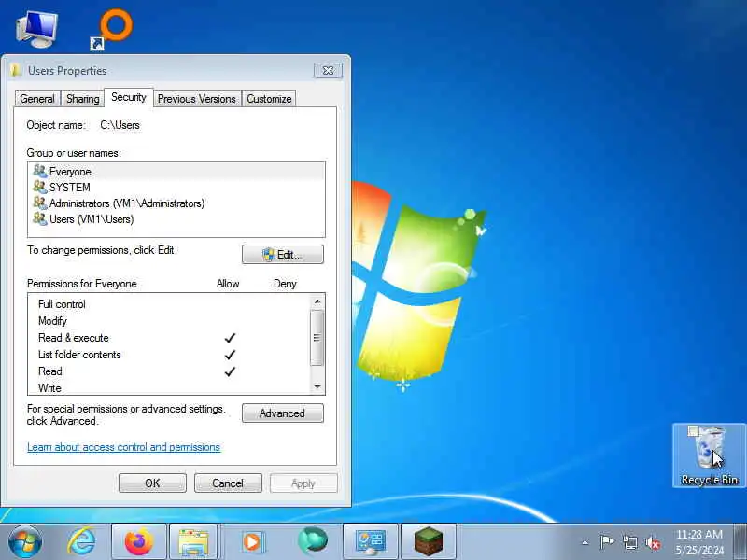747x560 pixels.
Task: Select Administrators (VM1\Administrators) entry
Action: [176, 203]
